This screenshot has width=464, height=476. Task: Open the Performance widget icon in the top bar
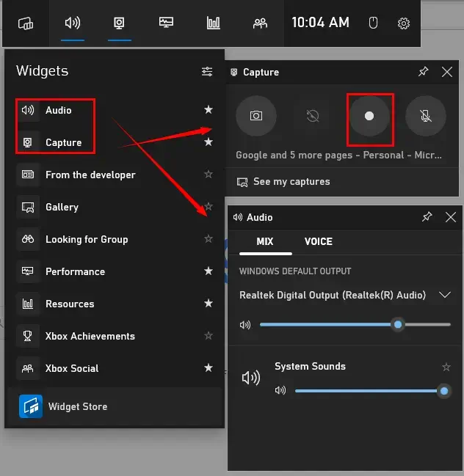[x=166, y=23]
